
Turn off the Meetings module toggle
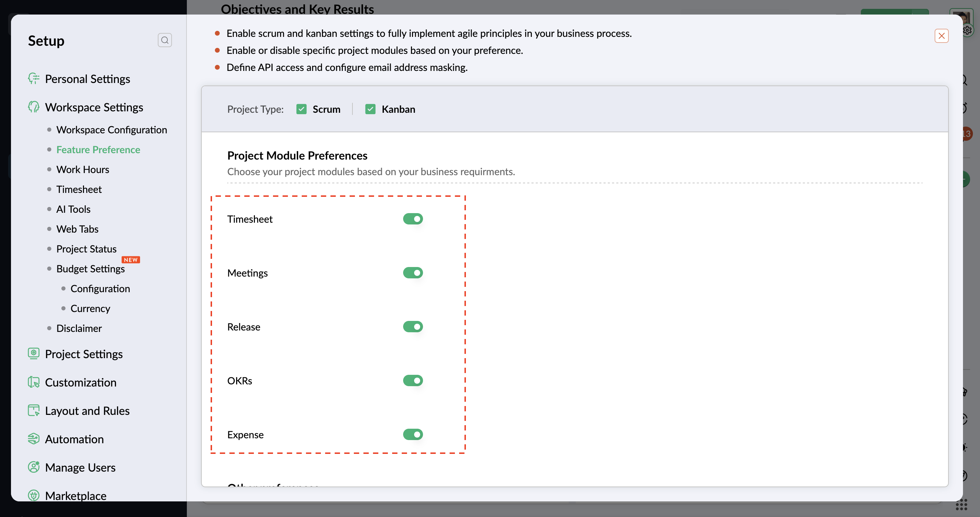click(413, 273)
